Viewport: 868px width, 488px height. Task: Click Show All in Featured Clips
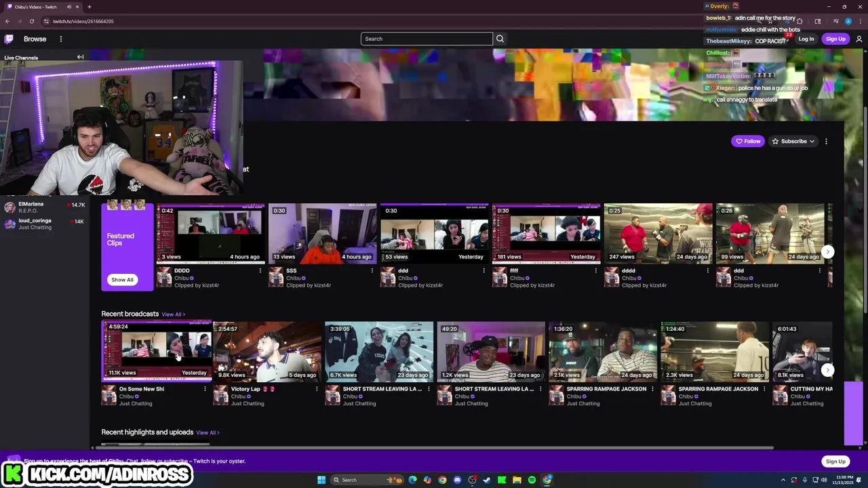(122, 279)
